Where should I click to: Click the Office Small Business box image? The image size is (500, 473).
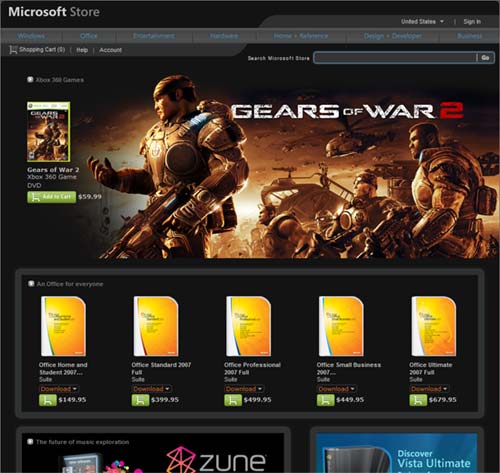click(341, 326)
